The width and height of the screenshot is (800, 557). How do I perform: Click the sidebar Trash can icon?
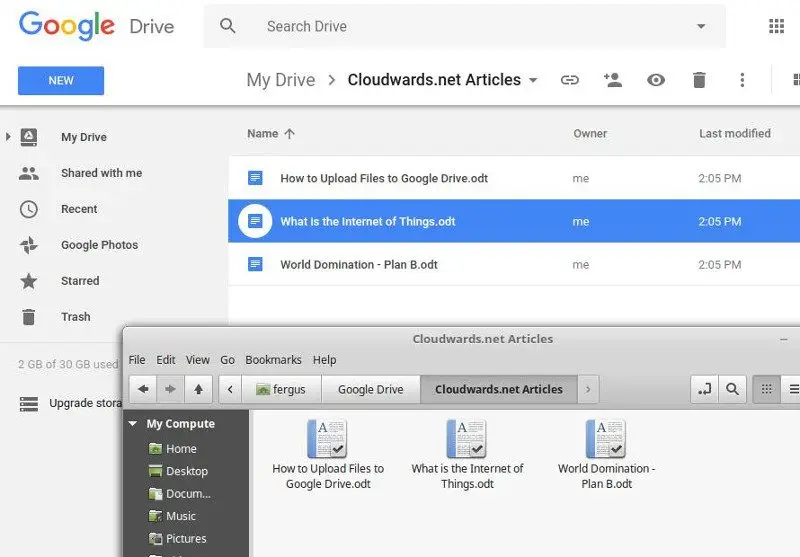pos(29,317)
